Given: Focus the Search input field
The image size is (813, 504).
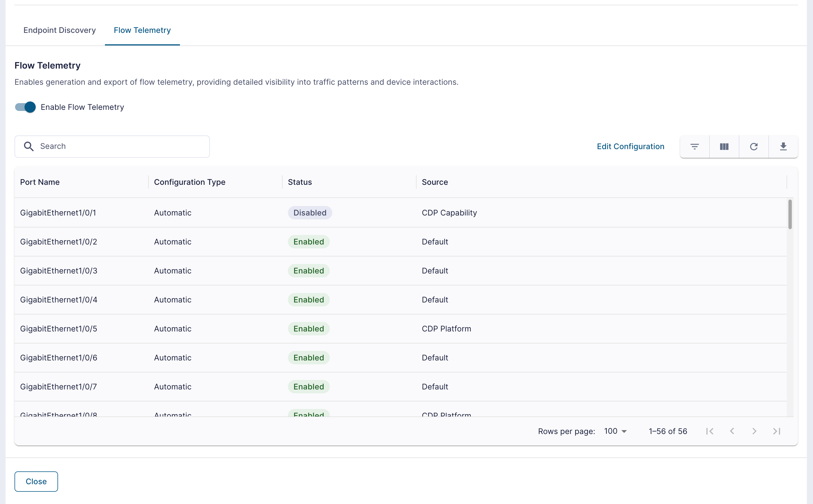Looking at the screenshot, I should (112, 146).
